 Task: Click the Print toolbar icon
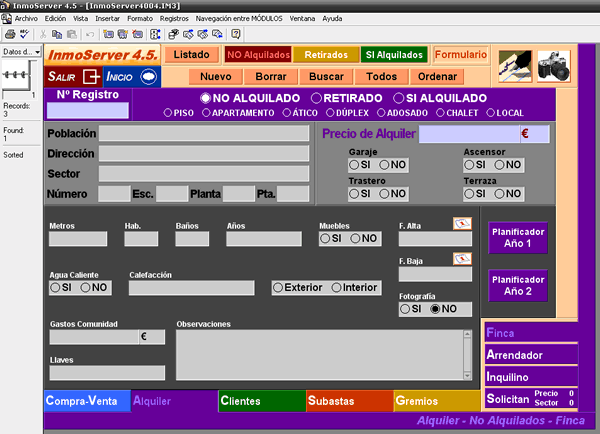coord(10,34)
